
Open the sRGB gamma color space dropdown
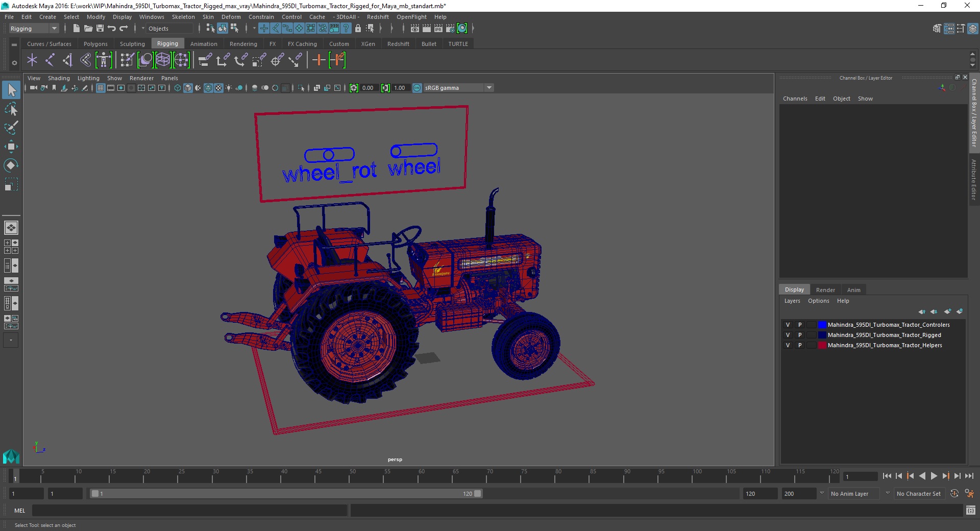point(458,88)
